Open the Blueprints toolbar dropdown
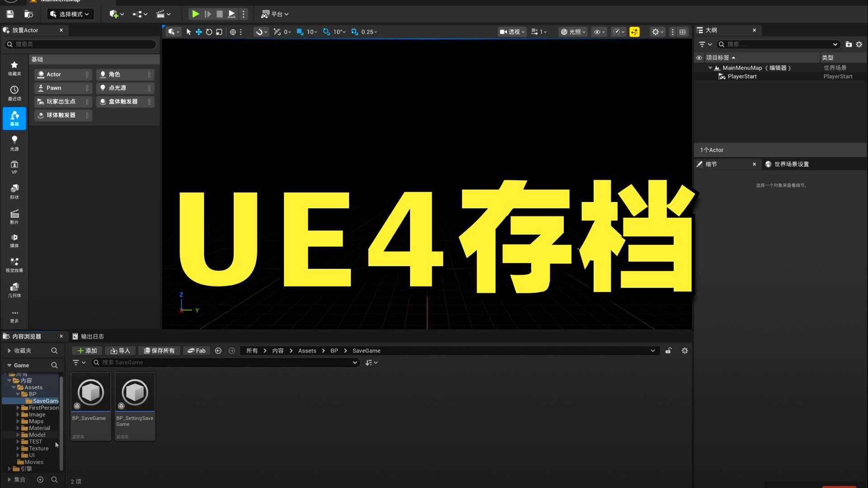868x488 pixels. click(140, 14)
